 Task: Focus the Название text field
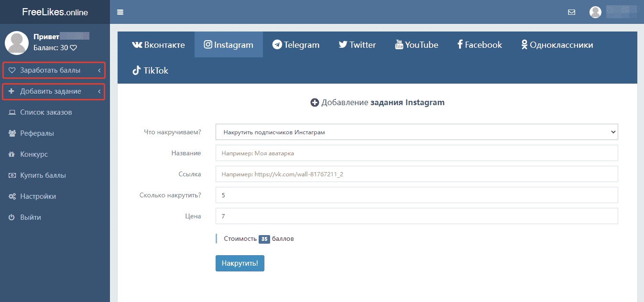(x=416, y=153)
